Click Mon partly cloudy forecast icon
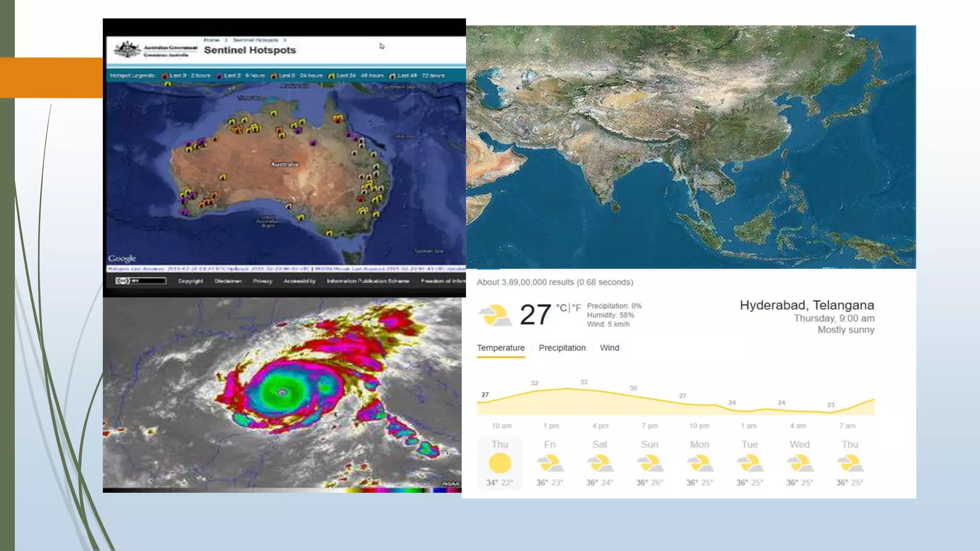 coord(700,463)
